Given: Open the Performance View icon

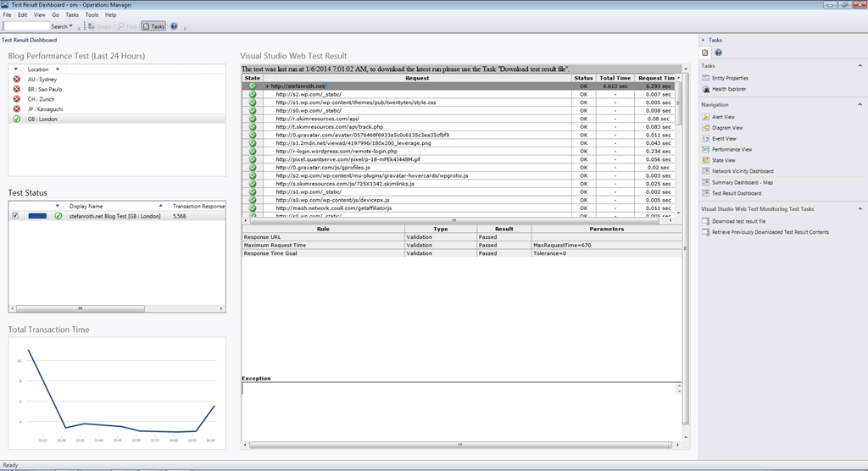Looking at the screenshot, I should click(x=706, y=149).
